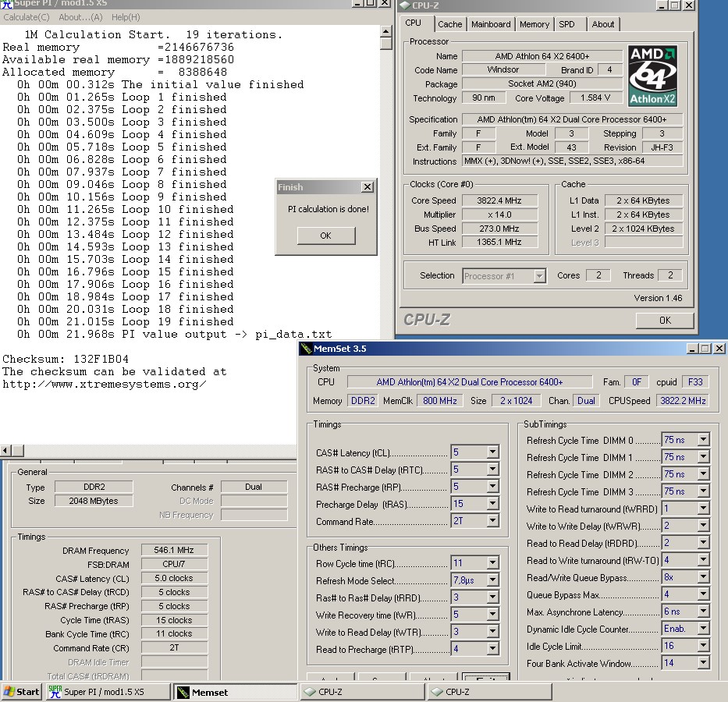Click OK in the CPU-Z window

tap(665, 320)
